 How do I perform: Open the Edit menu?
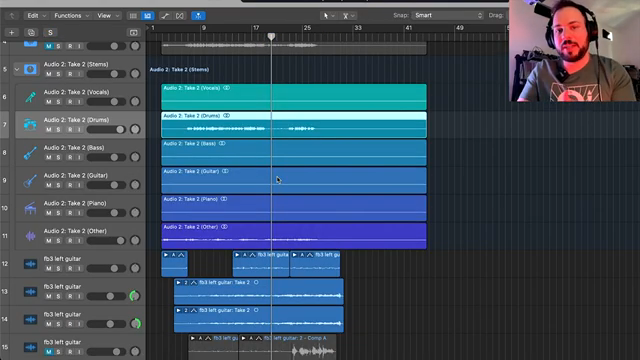[x=36, y=16]
